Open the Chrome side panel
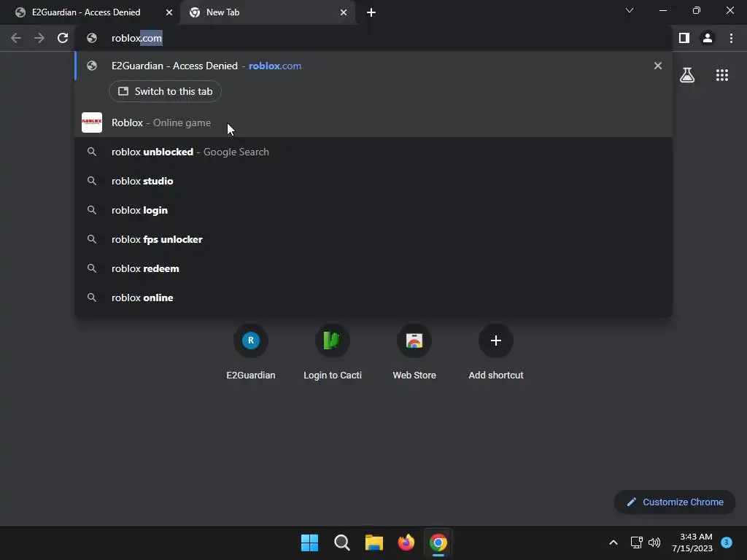747x560 pixels. click(684, 38)
